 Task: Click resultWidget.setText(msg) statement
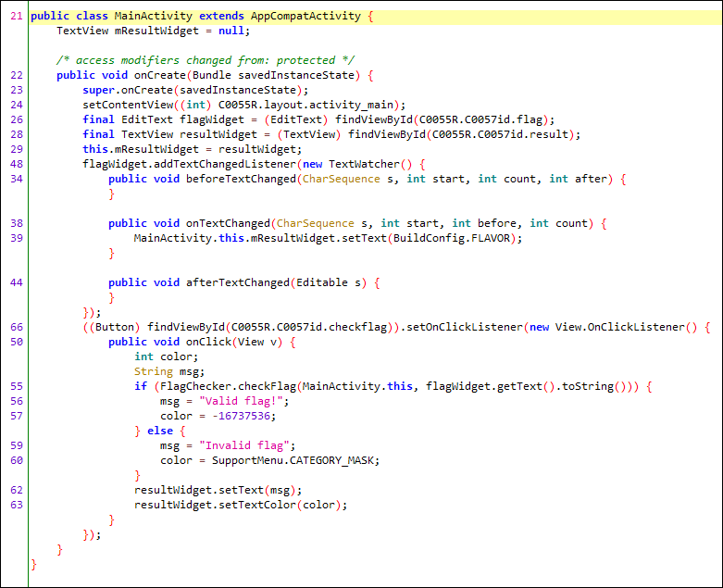pos(218,490)
